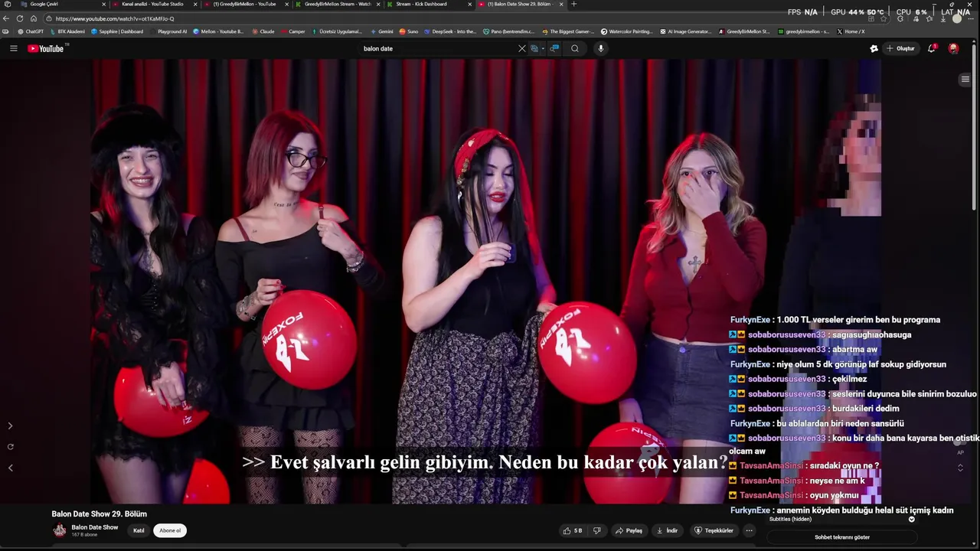Screen dimensions: 980x551
Task: Like the video with thumbs-up
Action: click(x=573, y=530)
